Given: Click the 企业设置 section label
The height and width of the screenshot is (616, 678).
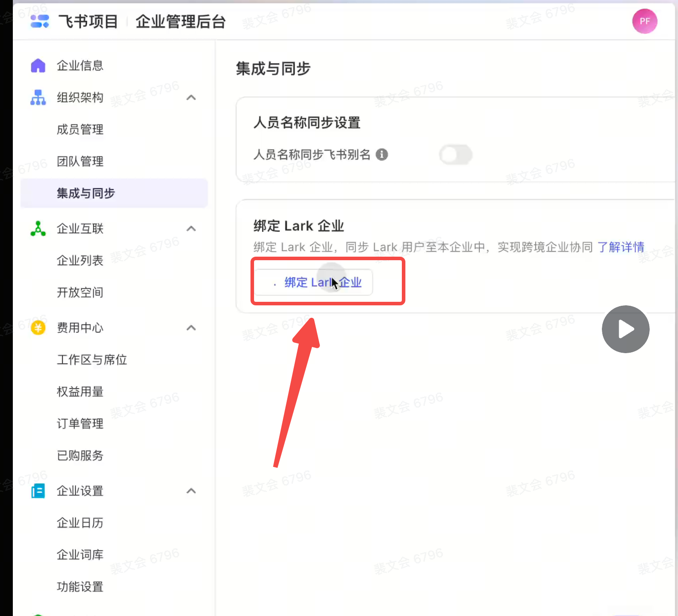Looking at the screenshot, I should [80, 491].
